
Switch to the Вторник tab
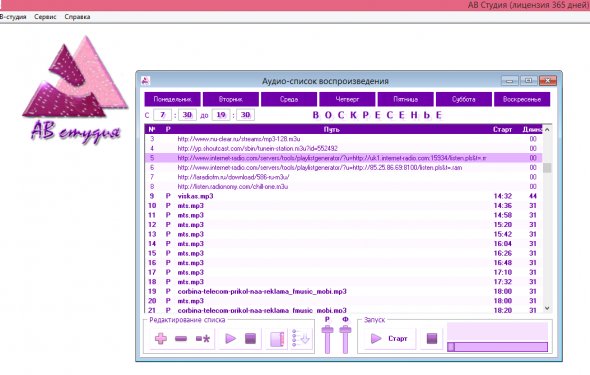(231, 99)
